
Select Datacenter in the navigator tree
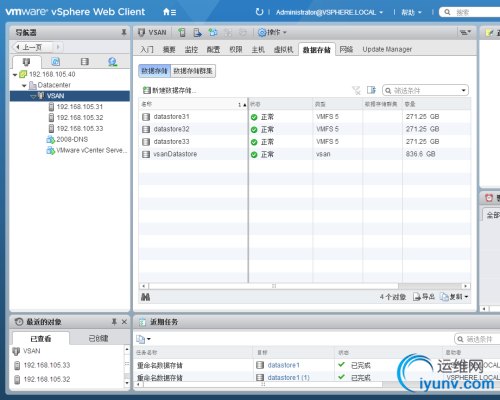[54, 85]
